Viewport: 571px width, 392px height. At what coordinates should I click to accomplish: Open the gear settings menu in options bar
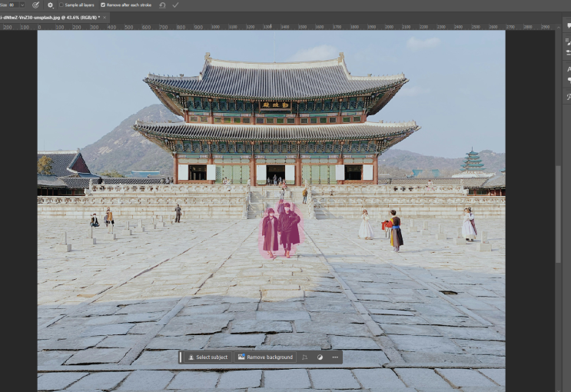(x=50, y=5)
